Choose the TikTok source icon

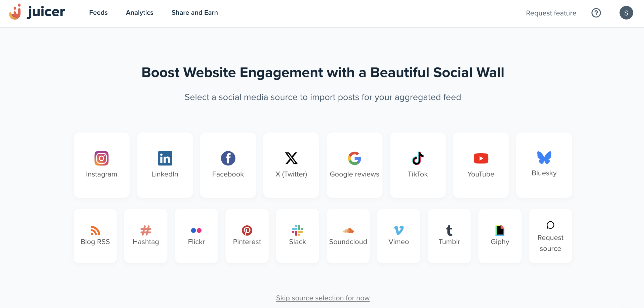click(x=418, y=158)
